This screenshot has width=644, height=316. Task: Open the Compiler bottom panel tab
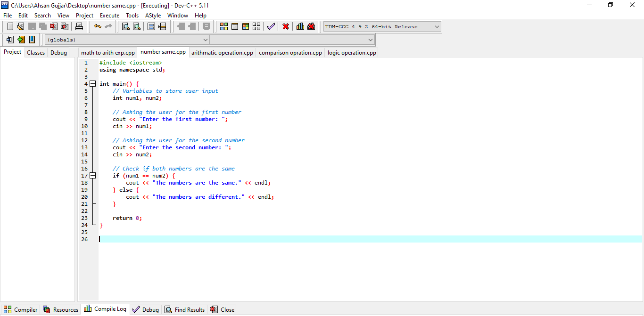pyautogui.click(x=21, y=309)
